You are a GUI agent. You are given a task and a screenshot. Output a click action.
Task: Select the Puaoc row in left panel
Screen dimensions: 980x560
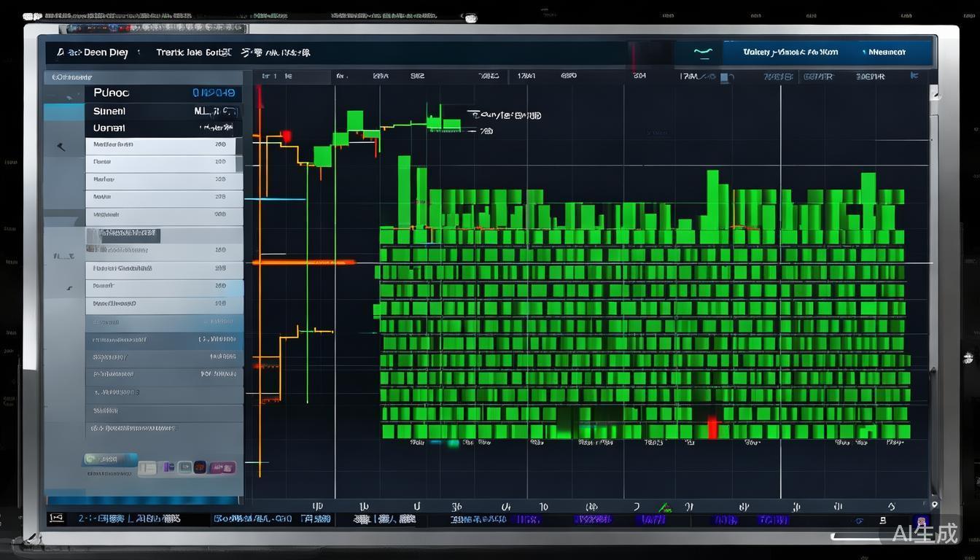tap(164, 93)
